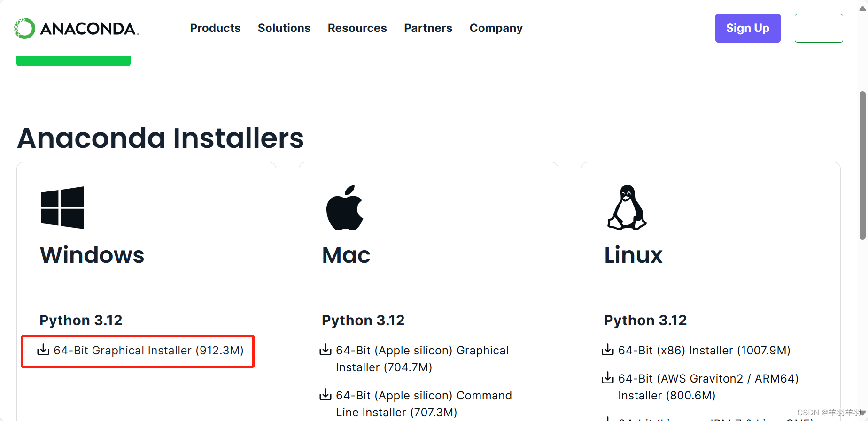Click download icon beside Apple silicon Graphical Installer
This screenshot has height=421, width=868.
click(x=325, y=350)
